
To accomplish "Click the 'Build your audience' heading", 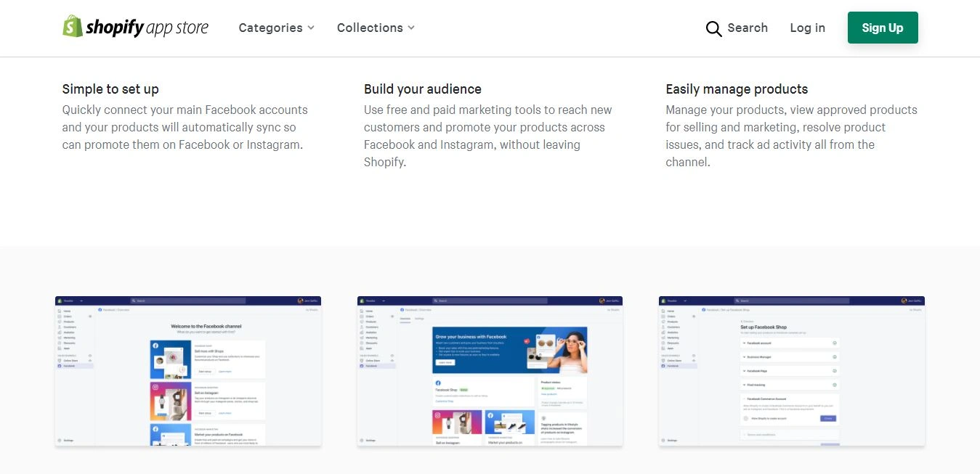I will tap(423, 89).
